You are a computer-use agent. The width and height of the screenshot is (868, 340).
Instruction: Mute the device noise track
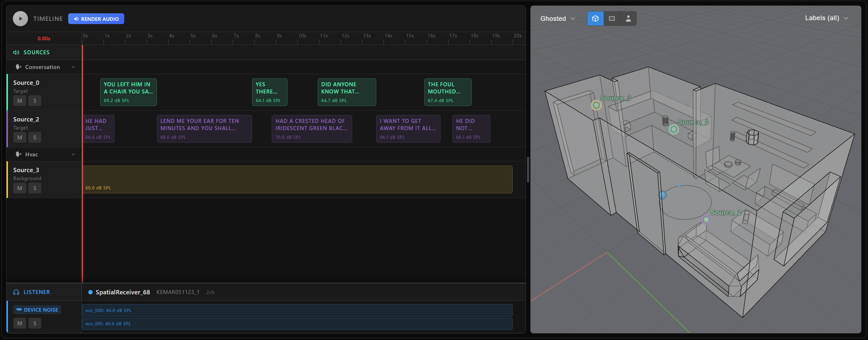pos(20,323)
